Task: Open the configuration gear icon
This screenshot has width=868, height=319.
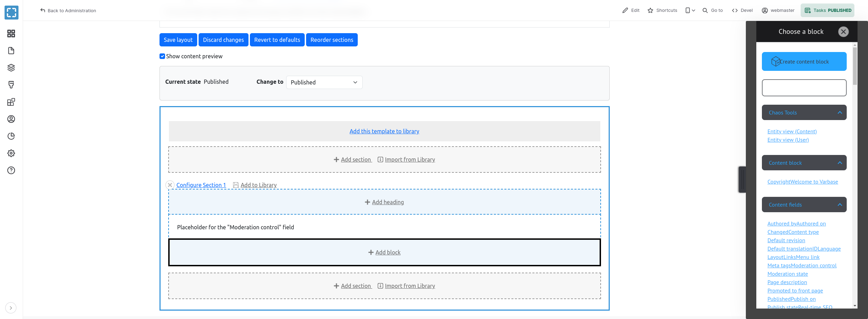Action: [11, 153]
